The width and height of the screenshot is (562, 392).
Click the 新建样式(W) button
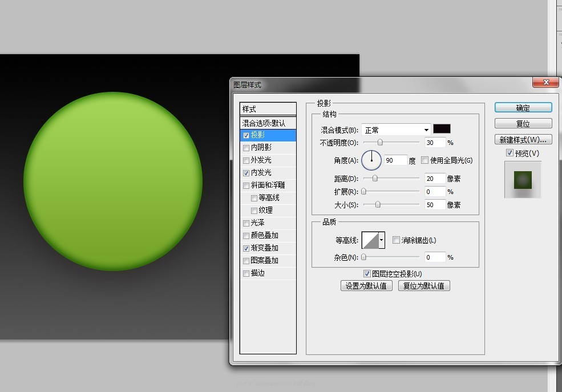523,139
